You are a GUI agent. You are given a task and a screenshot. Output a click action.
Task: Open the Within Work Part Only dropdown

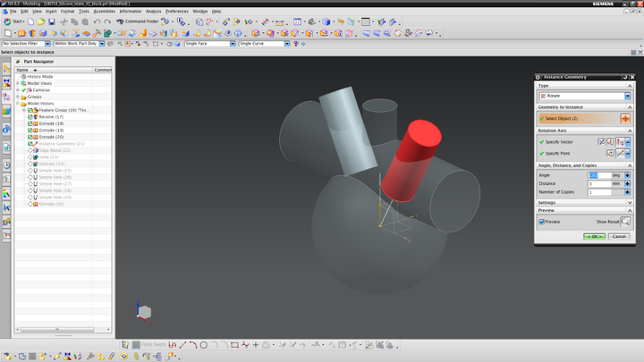pos(101,44)
